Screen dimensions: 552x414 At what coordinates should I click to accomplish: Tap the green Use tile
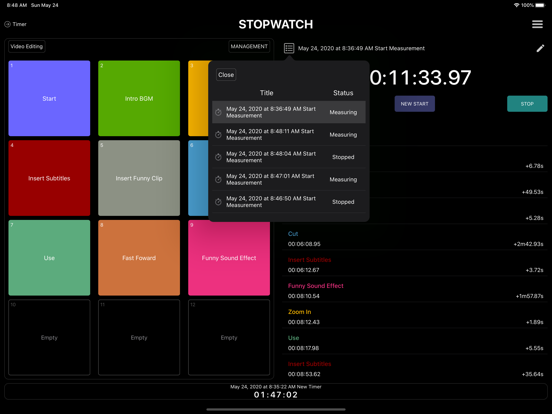[x=49, y=258]
